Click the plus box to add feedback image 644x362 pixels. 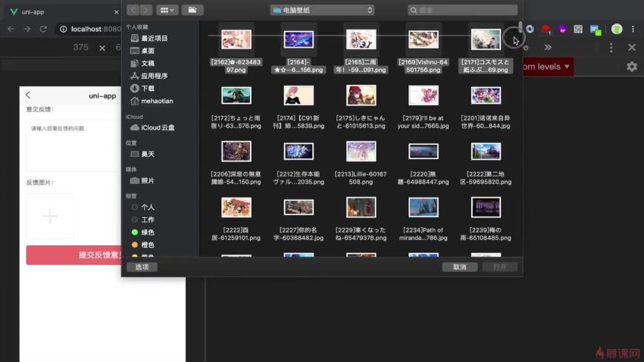pos(50,217)
